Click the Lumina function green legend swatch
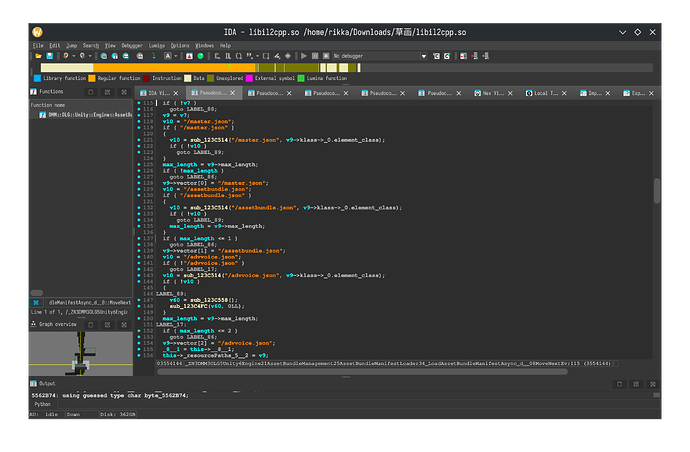This screenshot has height=452, width=690. [x=301, y=78]
